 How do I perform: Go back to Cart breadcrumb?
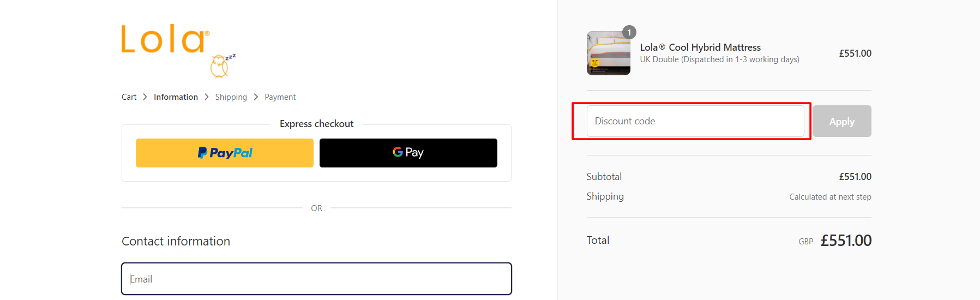tap(129, 97)
